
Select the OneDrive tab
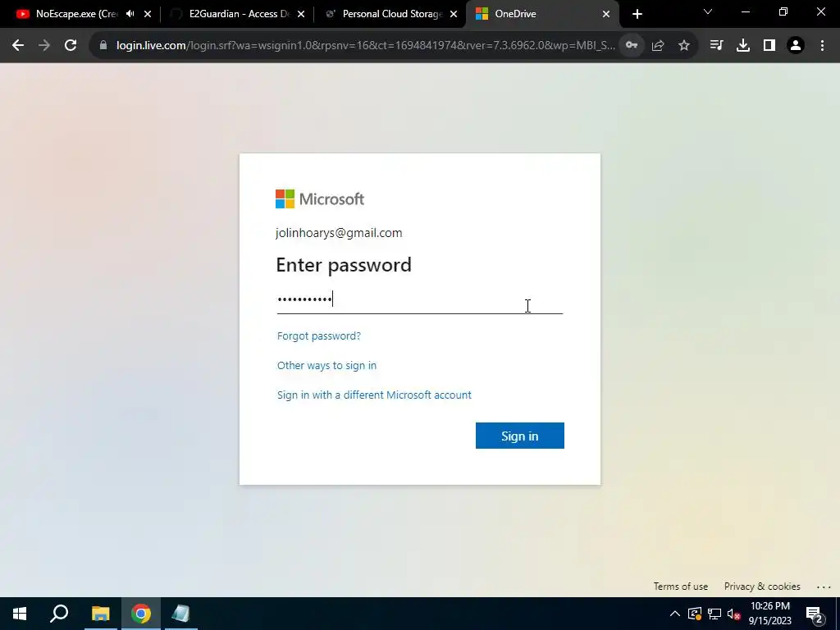[x=535, y=14]
